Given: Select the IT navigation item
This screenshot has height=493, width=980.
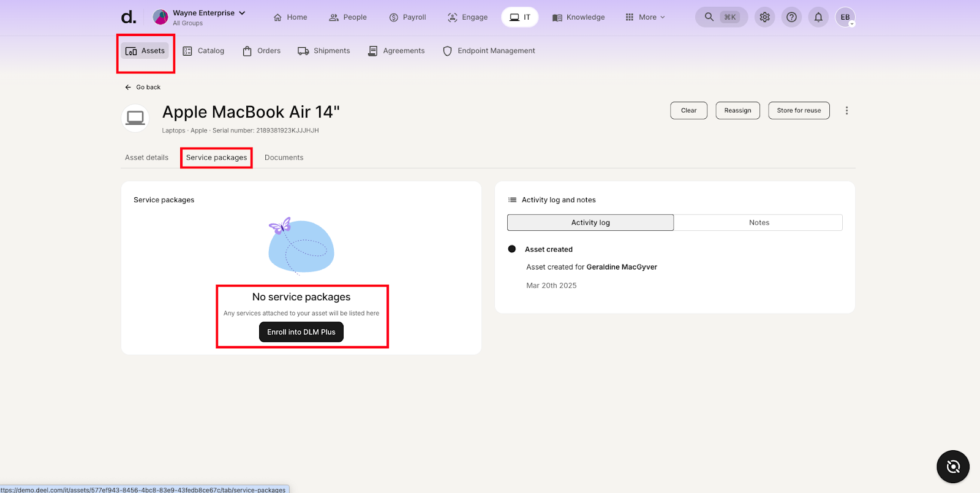Looking at the screenshot, I should [520, 17].
